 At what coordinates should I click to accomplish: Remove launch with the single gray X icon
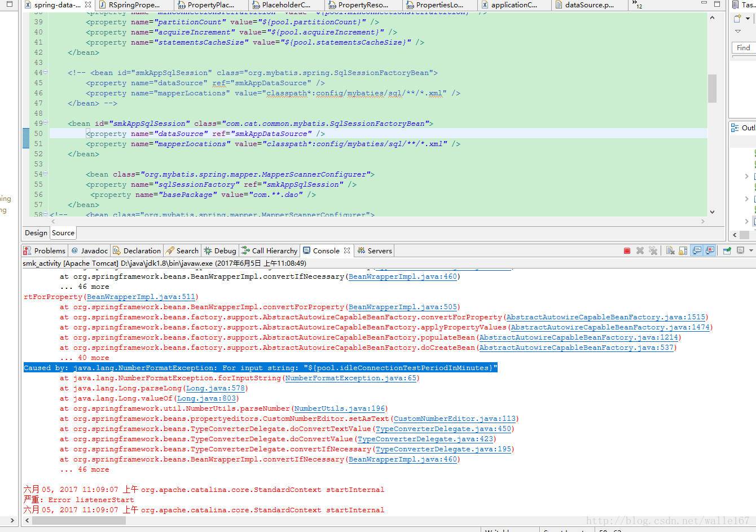pos(640,250)
